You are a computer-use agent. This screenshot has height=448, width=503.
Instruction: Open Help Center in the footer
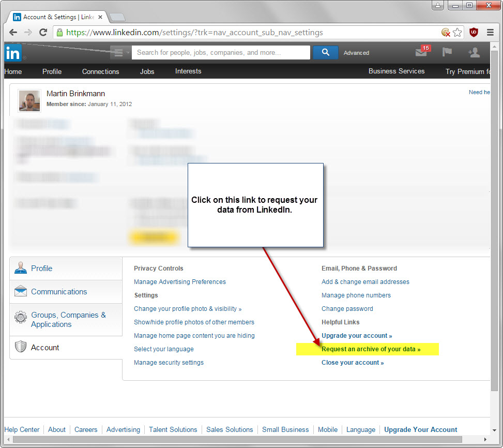22,430
